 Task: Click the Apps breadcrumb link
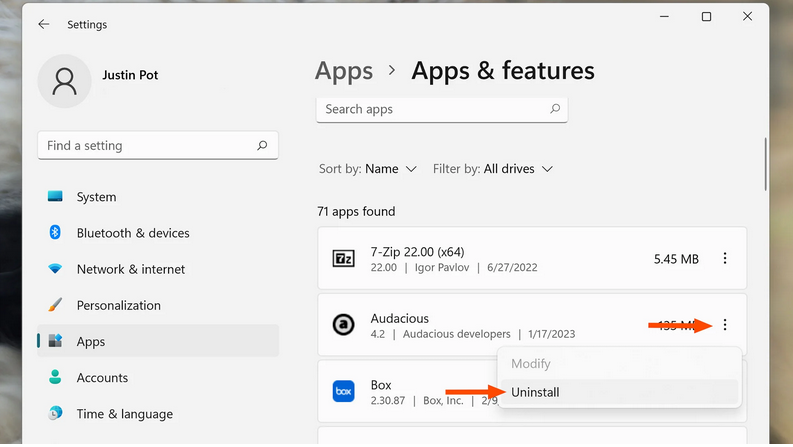click(x=344, y=71)
